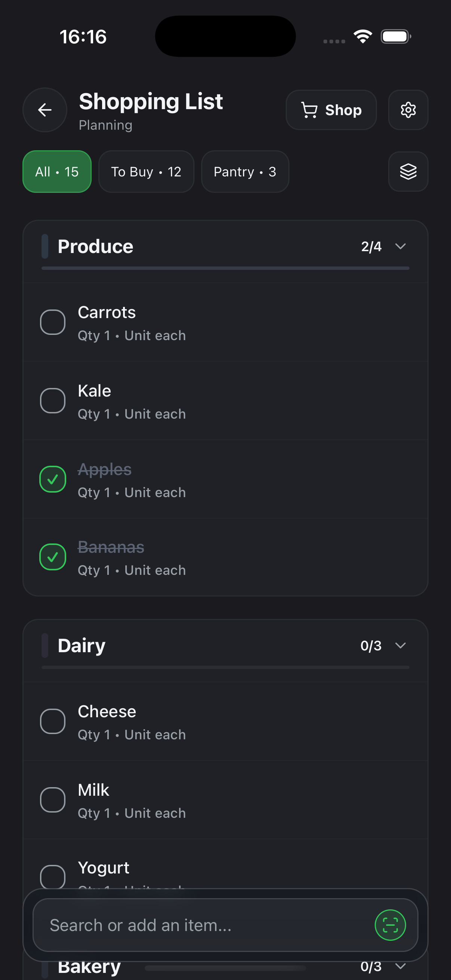The image size is (451, 980).
Task: Open the shopping cart Shop mode
Action: tap(331, 110)
